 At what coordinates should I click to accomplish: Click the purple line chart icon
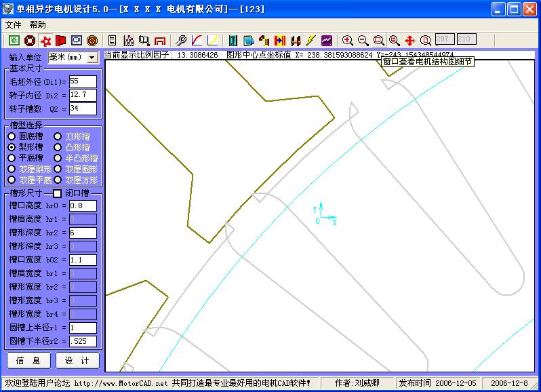326,41
